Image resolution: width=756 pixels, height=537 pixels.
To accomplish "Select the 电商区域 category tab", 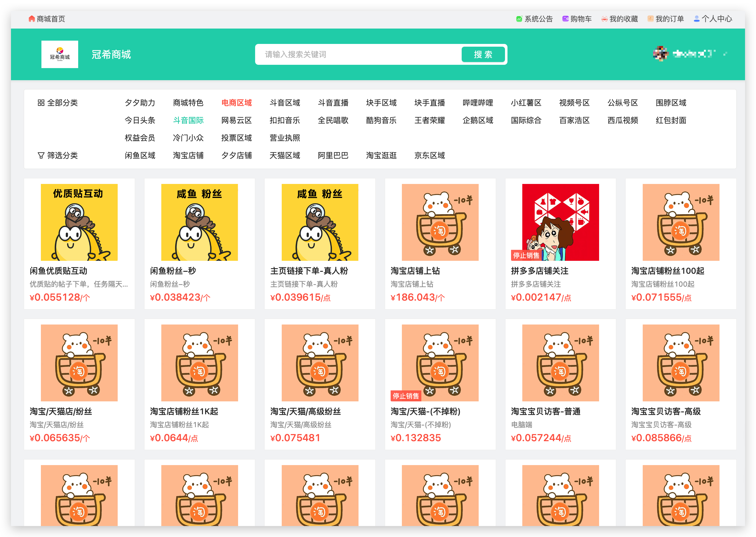I will pyautogui.click(x=236, y=103).
